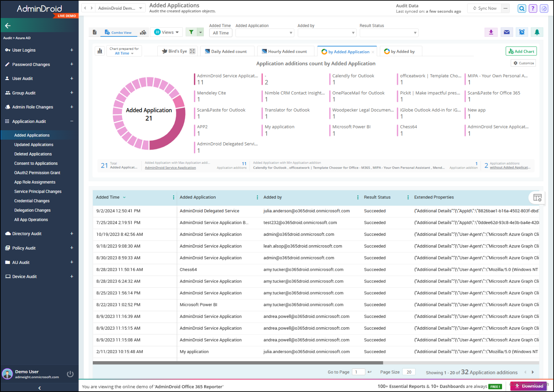The width and height of the screenshot is (554, 392).
Task: Switch to chart-only view icon
Action: click(x=143, y=32)
